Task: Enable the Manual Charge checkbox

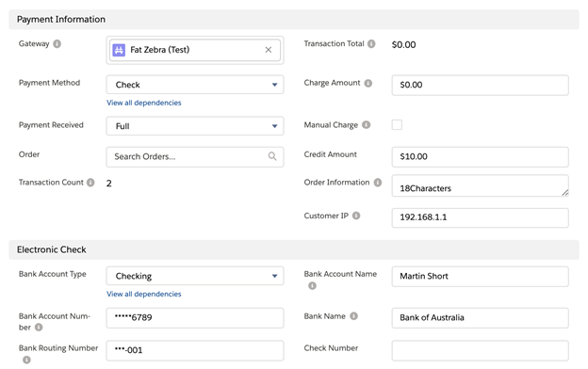Action: (x=397, y=125)
